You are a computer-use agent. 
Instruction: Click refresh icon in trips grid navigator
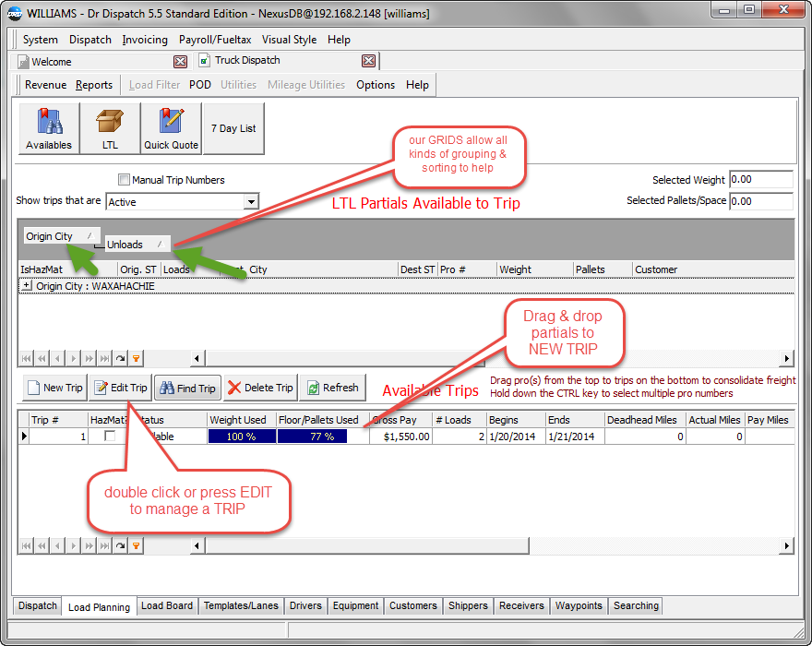tap(120, 545)
